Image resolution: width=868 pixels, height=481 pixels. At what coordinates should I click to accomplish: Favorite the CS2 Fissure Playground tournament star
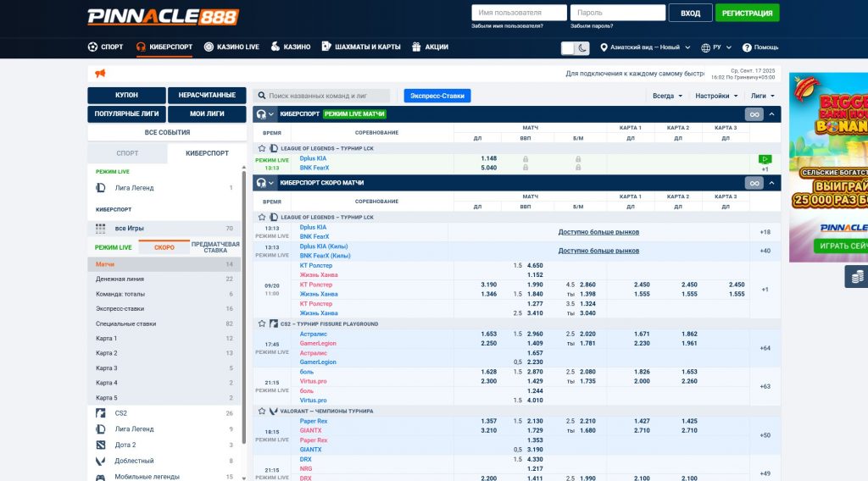[x=262, y=324]
